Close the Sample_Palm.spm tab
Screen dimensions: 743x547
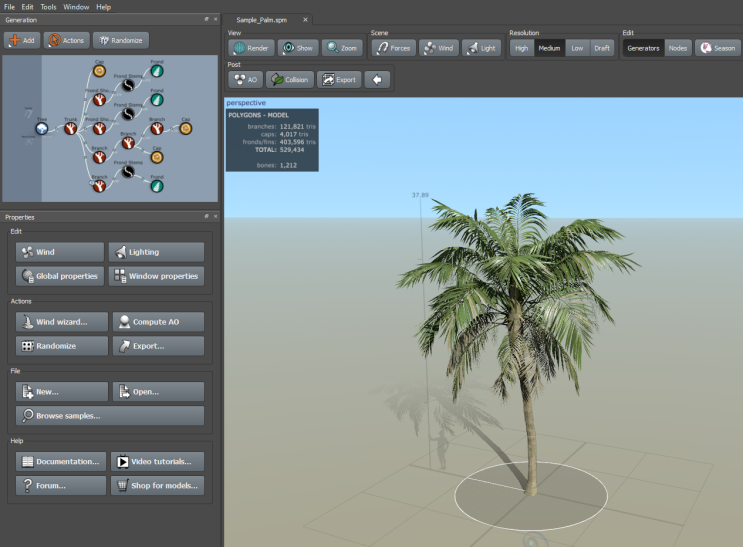305,20
